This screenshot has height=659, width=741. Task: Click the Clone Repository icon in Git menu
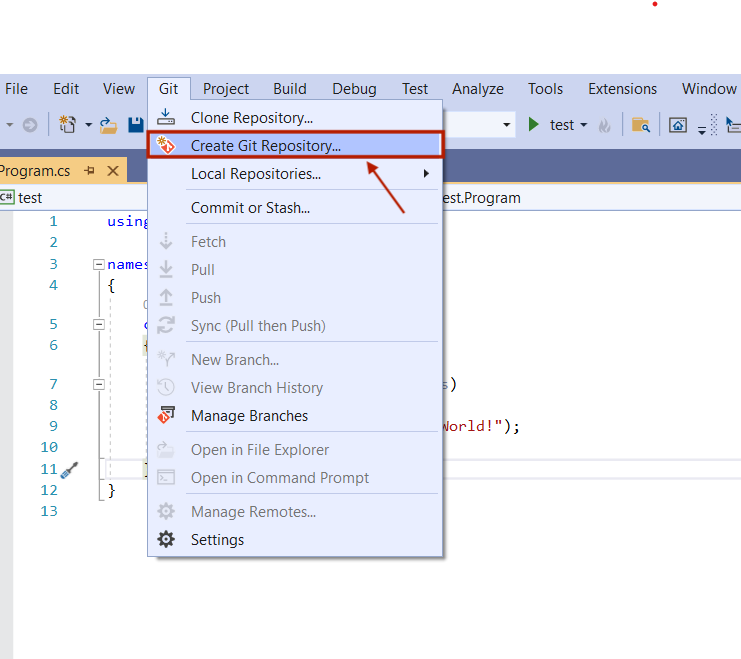pos(167,118)
